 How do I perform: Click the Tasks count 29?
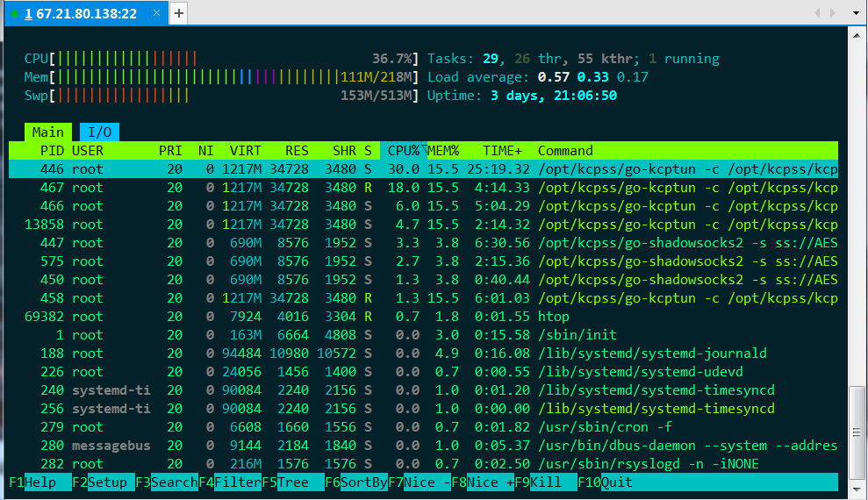tap(490, 59)
